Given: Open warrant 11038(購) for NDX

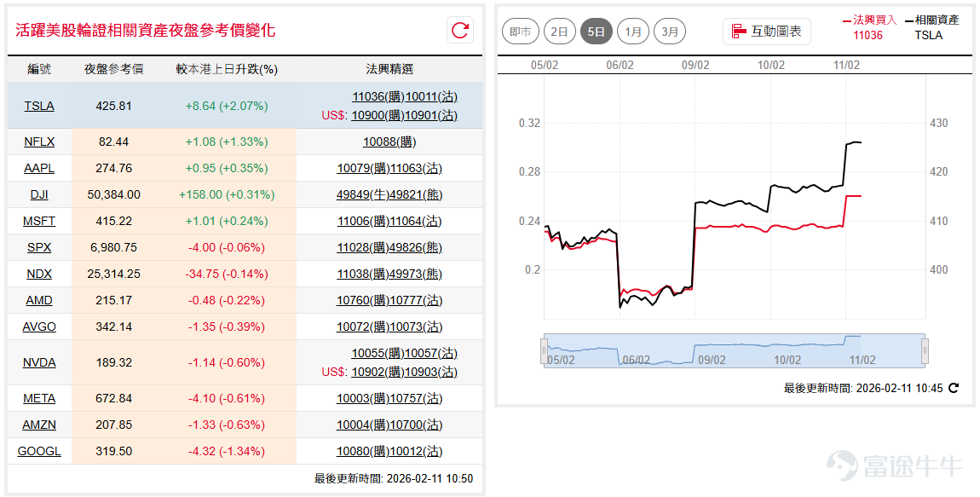Looking at the screenshot, I should click(x=363, y=274).
